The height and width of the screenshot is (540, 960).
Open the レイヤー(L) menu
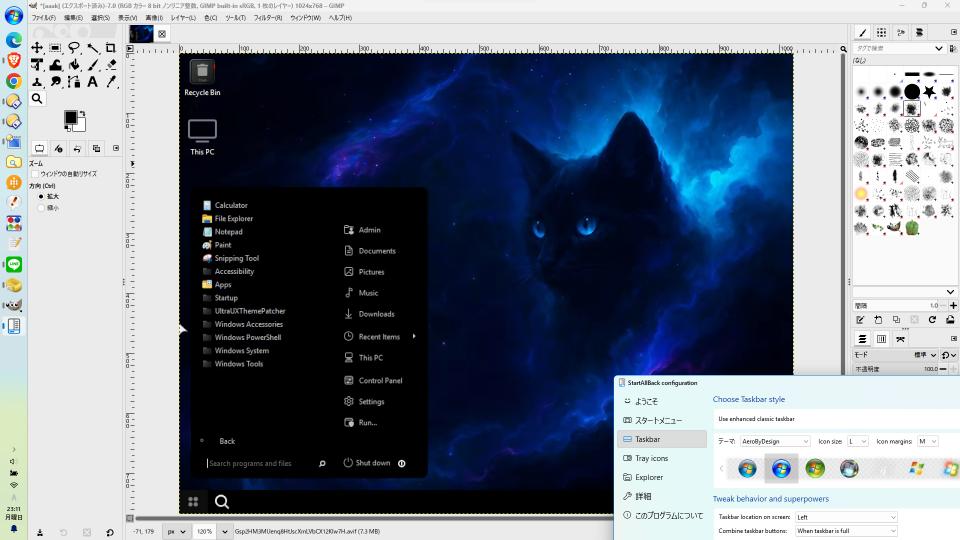tap(183, 18)
